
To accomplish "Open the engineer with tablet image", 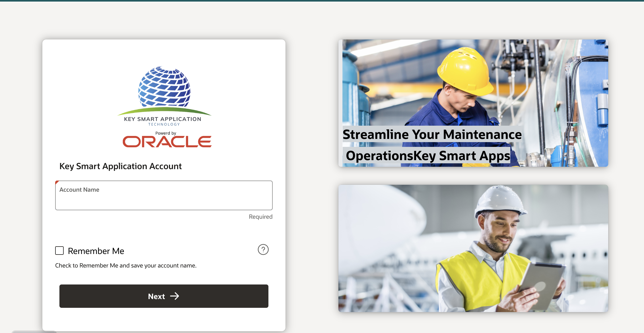I will 473,248.
